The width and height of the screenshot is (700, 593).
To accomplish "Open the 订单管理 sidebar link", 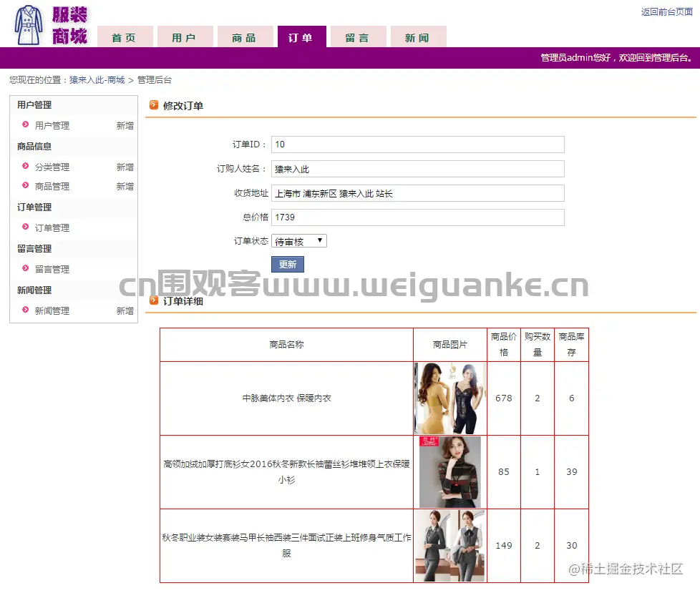I will (52, 227).
